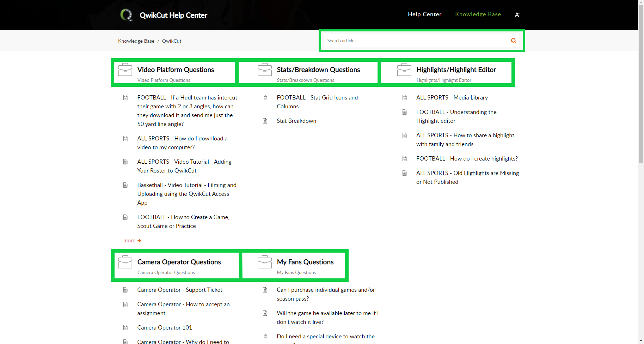Open 'FOOTBALL - How do I create highlights?'
The height and width of the screenshot is (344, 644).
point(467,159)
